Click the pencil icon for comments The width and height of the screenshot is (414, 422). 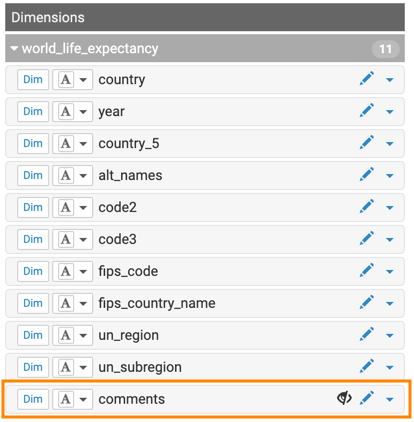tap(367, 399)
